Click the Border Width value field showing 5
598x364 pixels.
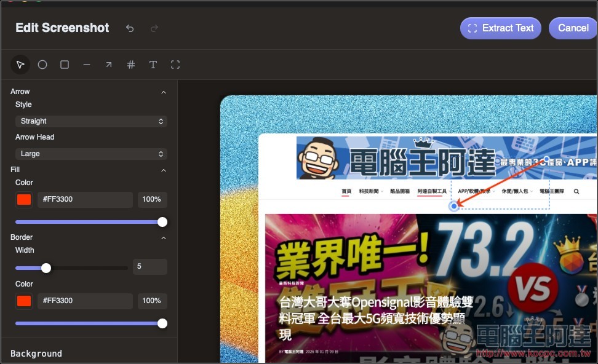pyautogui.click(x=149, y=266)
